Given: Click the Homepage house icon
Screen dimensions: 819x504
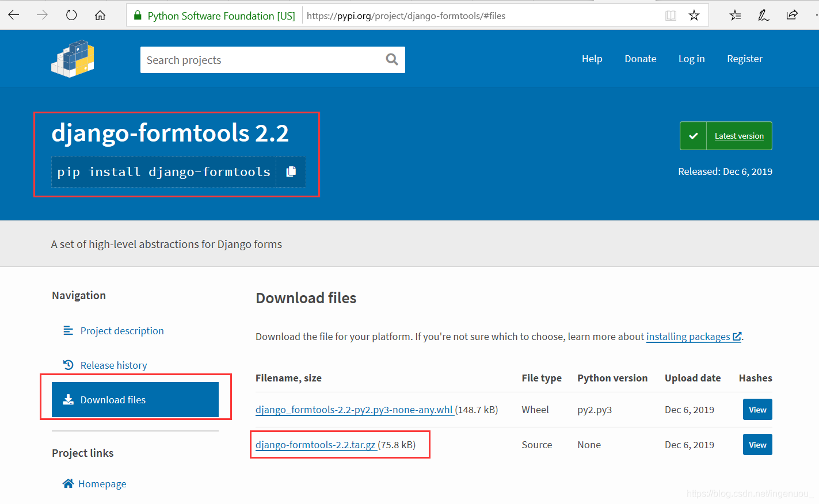Looking at the screenshot, I should click(68, 483).
